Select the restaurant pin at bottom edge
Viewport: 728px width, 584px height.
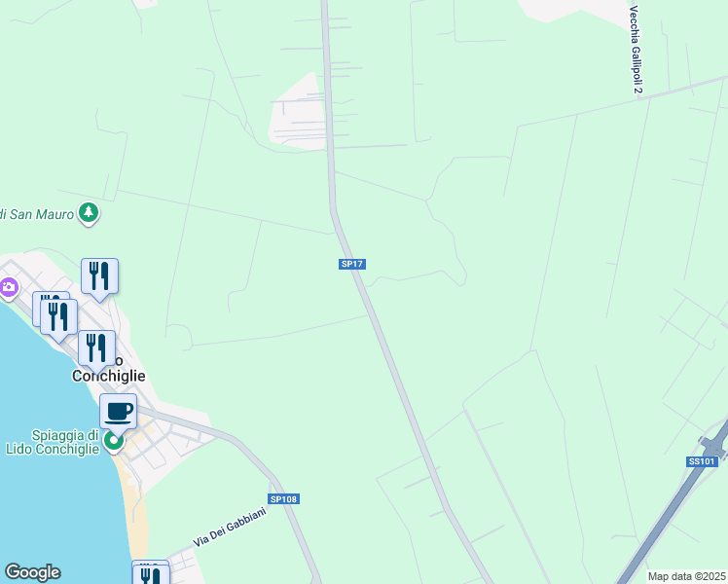[152, 574]
